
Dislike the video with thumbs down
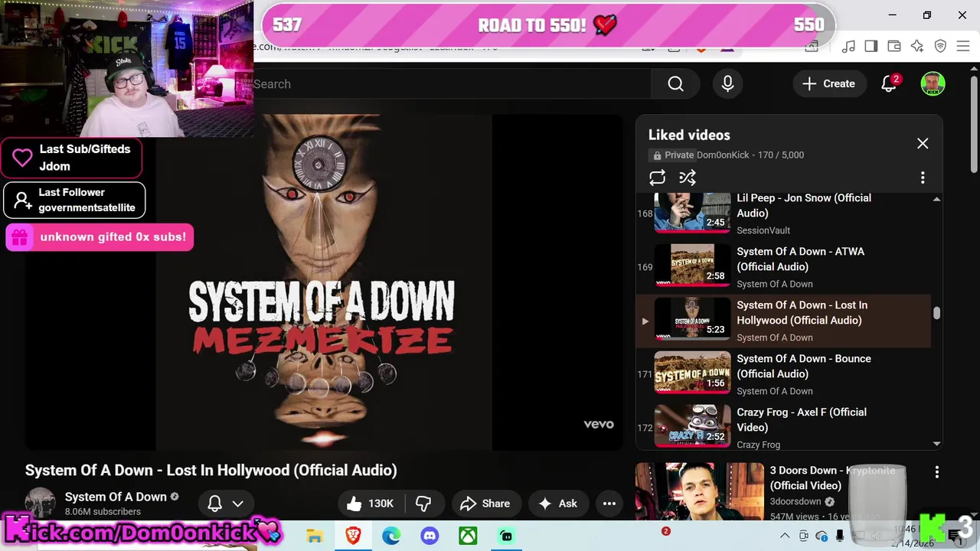[423, 503]
